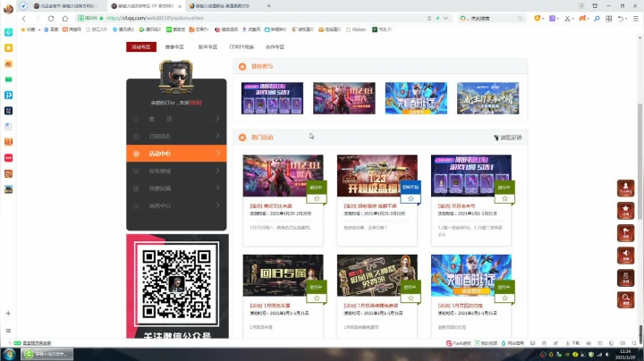
Task: Open the 枪王 banner thumbnail in 推荐参与 row
Action: point(488,98)
